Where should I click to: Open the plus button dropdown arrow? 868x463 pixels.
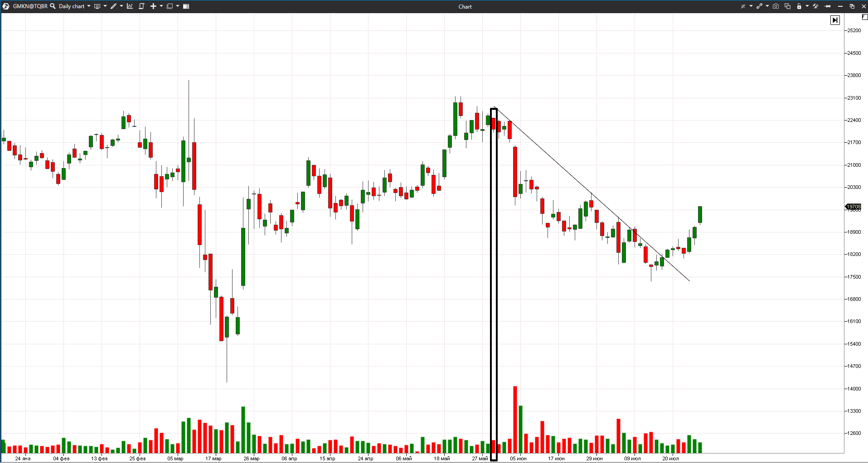click(161, 6)
